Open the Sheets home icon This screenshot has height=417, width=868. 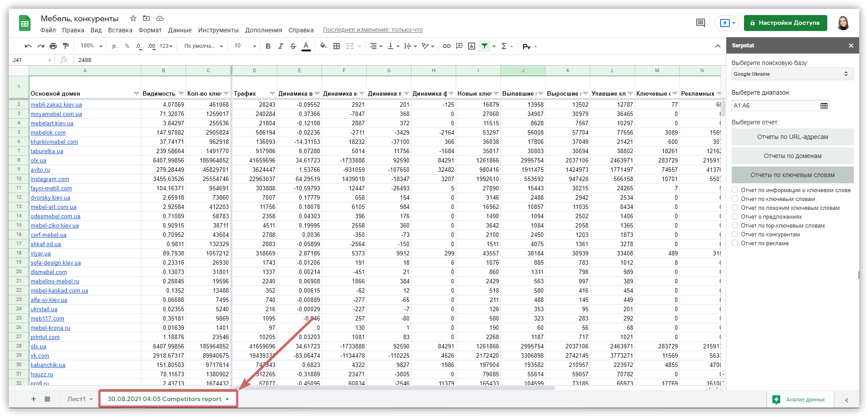coord(25,23)
